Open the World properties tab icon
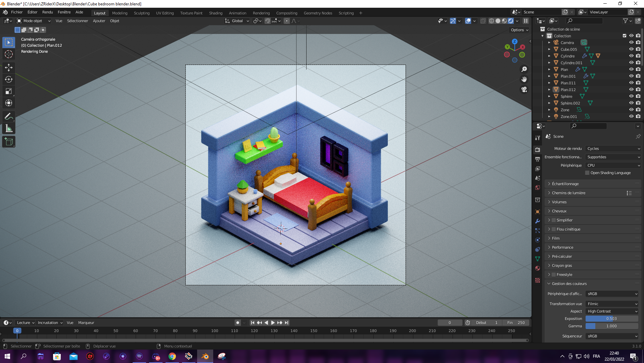 click(x=538, y=188)
